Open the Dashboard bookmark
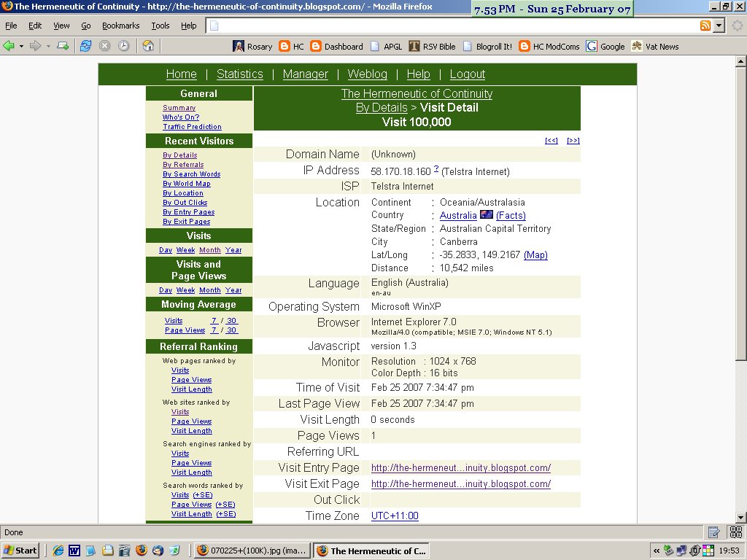 [x=336, y=46]
